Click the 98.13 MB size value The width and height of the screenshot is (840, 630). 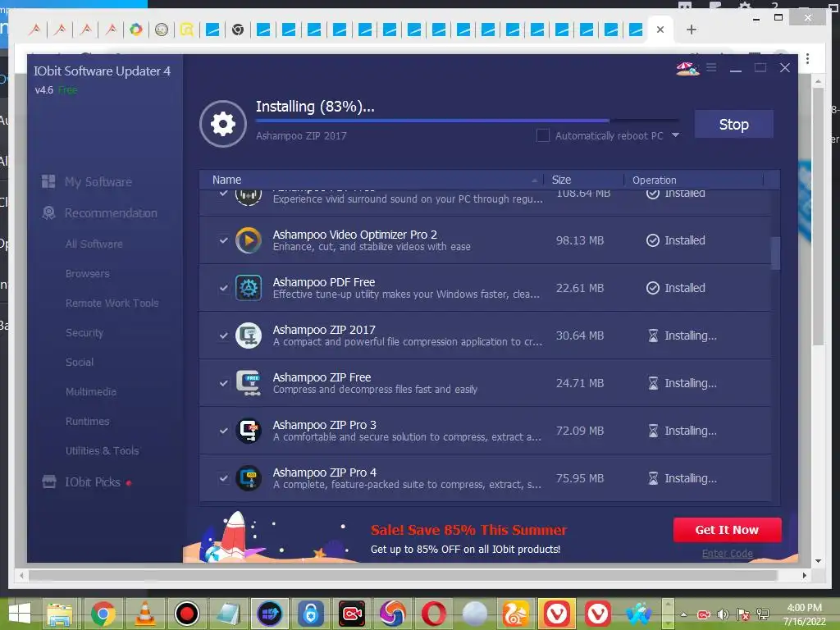point(580,240)
